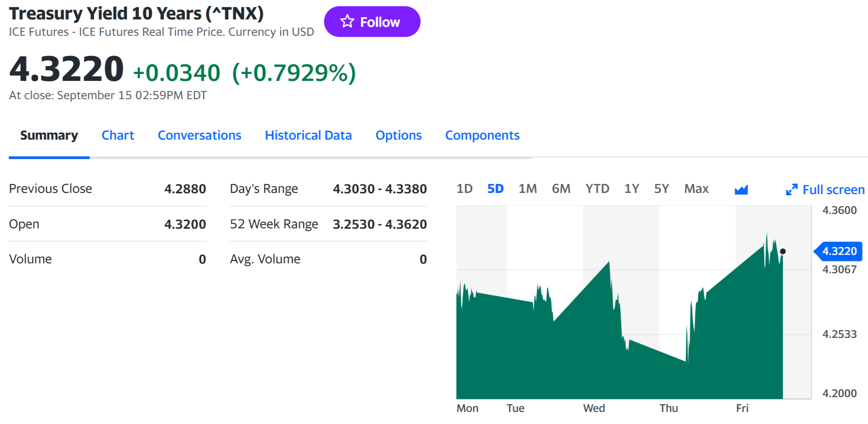Click the area chart type icon
Image resolution: width=868 pixels, height=424 pixels.
point(741,189)
